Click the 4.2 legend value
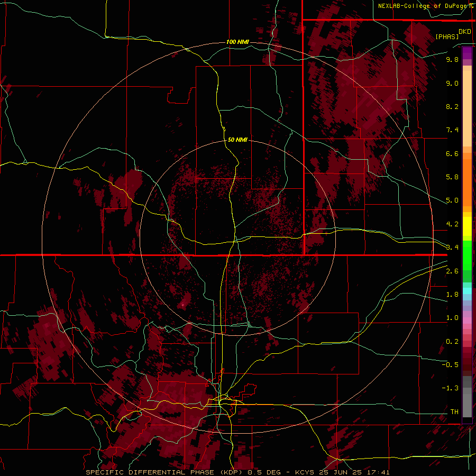Image resolution: width=476 pixels, height=476 pixels. click(452, 224)
